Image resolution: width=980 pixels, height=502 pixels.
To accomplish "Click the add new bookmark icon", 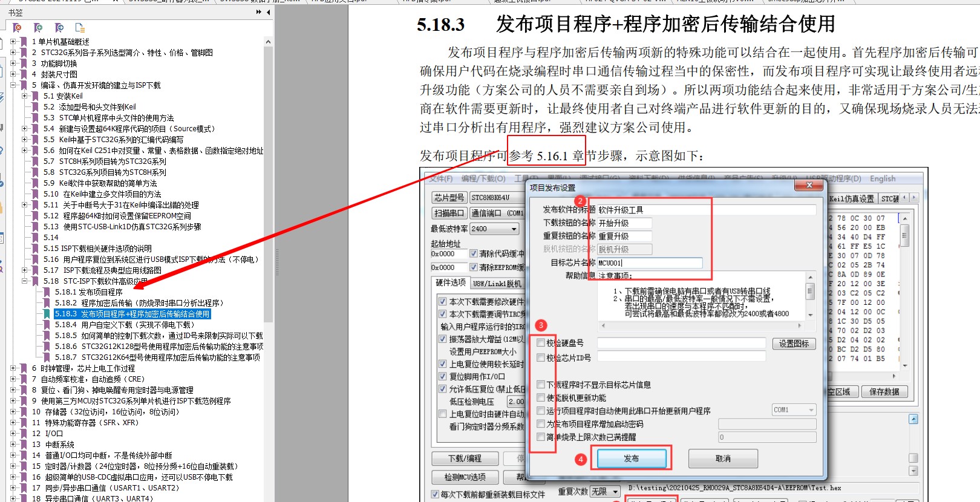I will click(x=38, y=28).
